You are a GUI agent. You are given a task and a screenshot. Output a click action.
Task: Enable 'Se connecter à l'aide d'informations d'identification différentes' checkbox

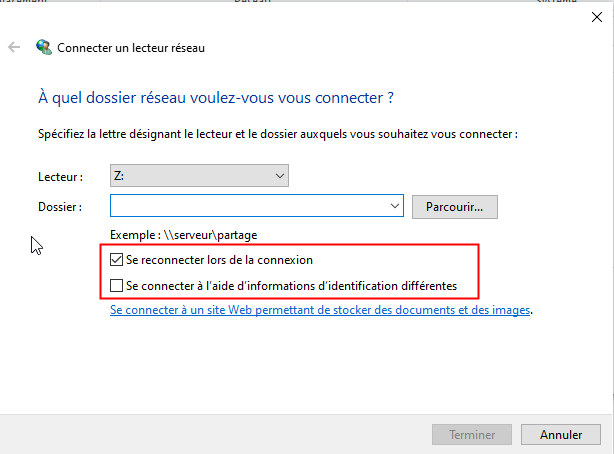[x=118, y=286]
